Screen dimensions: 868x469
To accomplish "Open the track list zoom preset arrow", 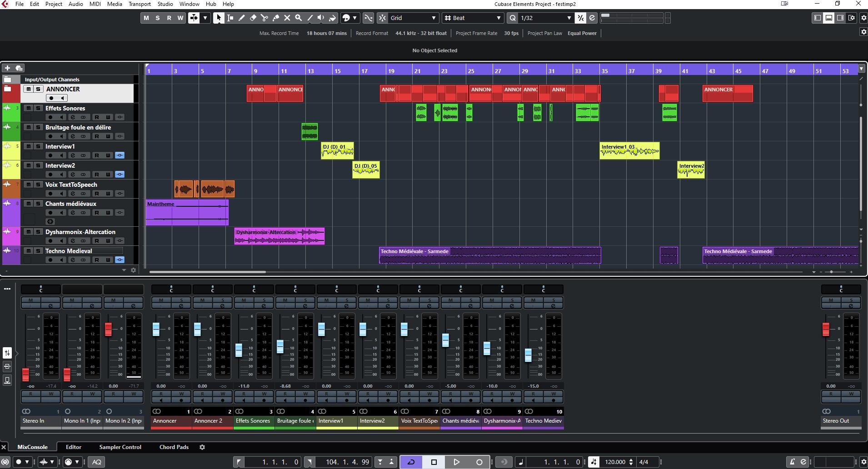I will point(124,270).
